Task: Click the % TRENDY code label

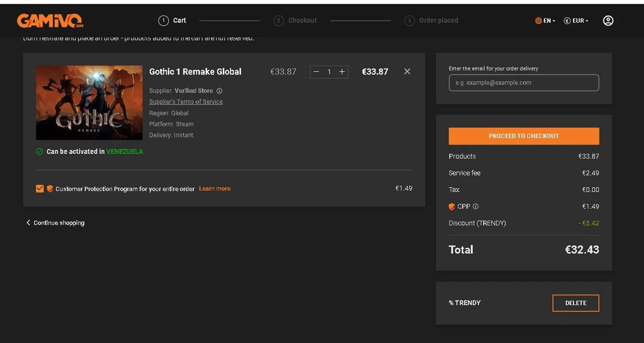Action: pos(465,303)
